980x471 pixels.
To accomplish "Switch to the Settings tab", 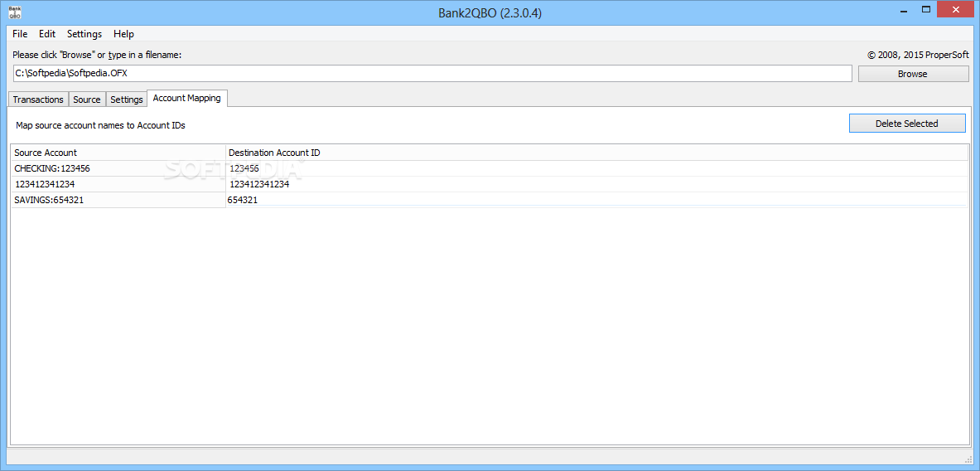I will pos(126,100).
